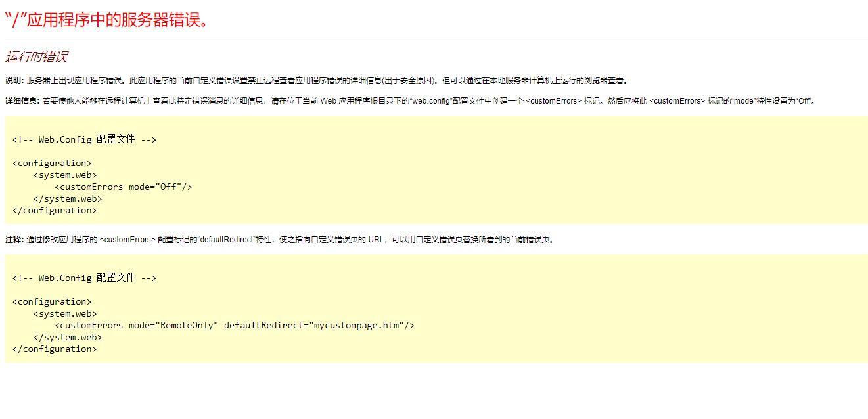Click the "详细信息:" bold label

pos(22,101)
